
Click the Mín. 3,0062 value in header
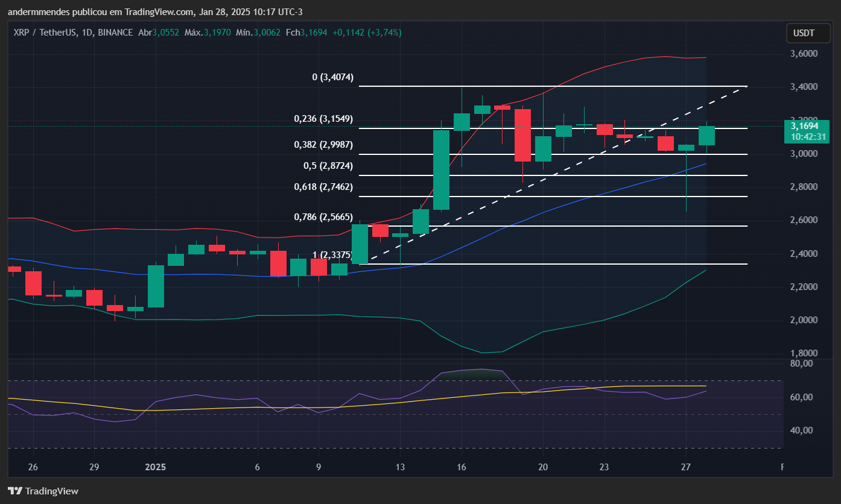point(267,33)
